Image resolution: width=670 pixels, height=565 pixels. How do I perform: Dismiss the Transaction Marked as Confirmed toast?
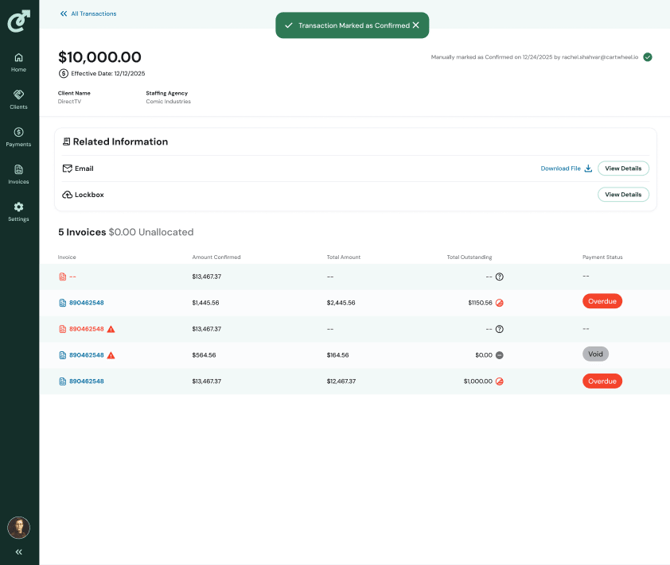tap(416, 25)
